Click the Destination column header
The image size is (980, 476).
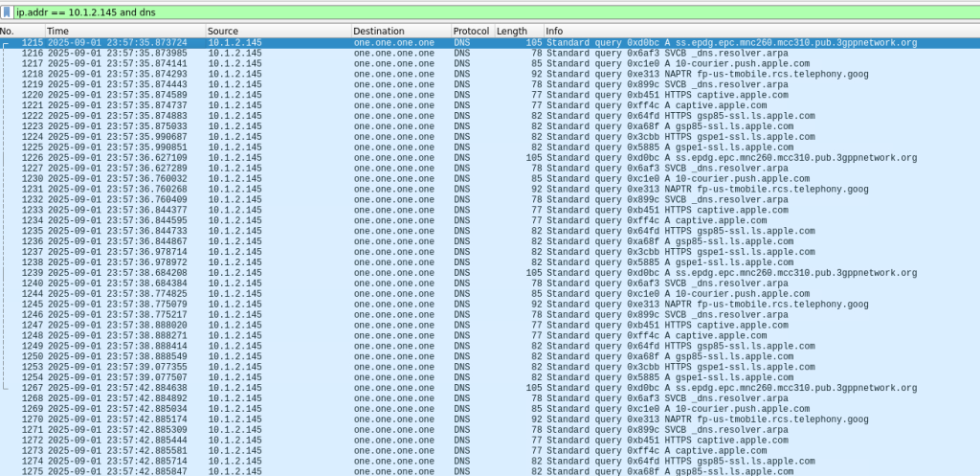point(399,32)
